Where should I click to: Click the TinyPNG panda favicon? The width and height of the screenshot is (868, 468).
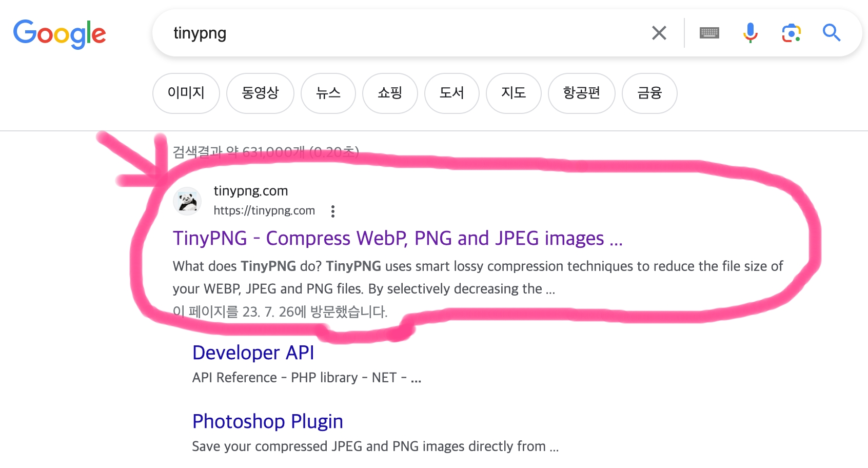(x=187, y=201)
